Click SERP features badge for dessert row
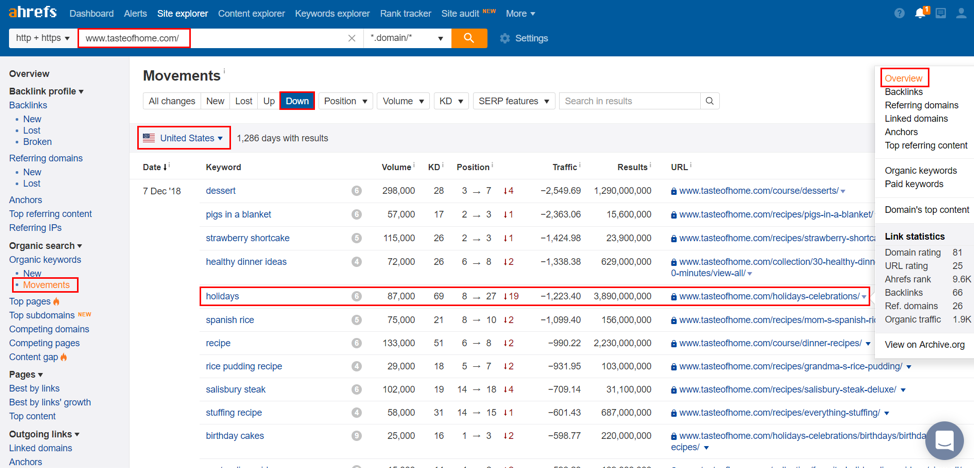Screen dimensions: 974x468 point(357,191)
